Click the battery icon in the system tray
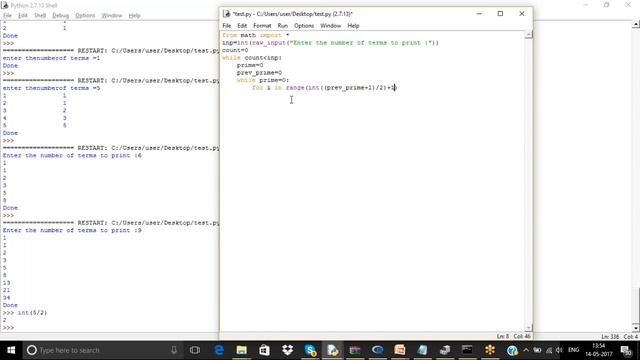Image resolution: width=640 pixels, height=360 pixels. pos(537,350)
